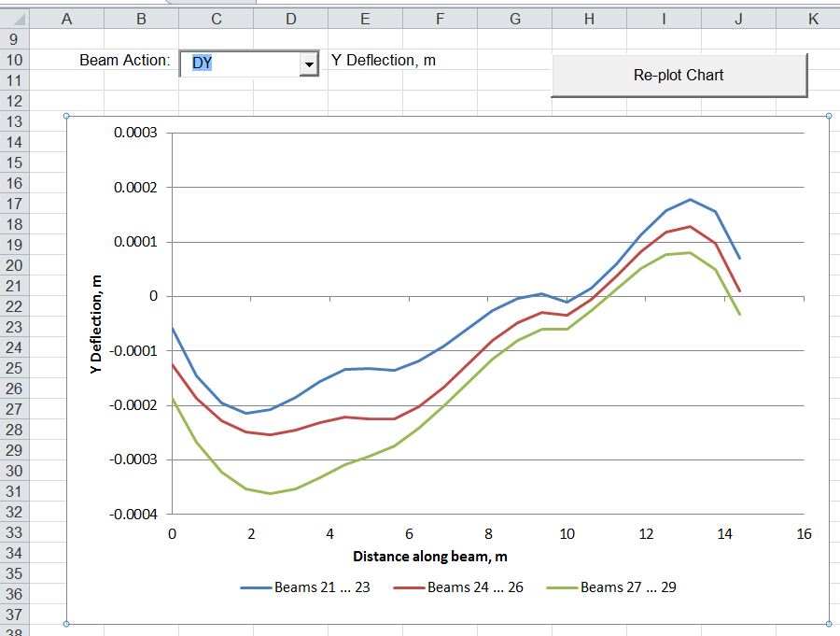Click the Select All corner triangle
840x636 pixels.
click(x=21, y=19)
